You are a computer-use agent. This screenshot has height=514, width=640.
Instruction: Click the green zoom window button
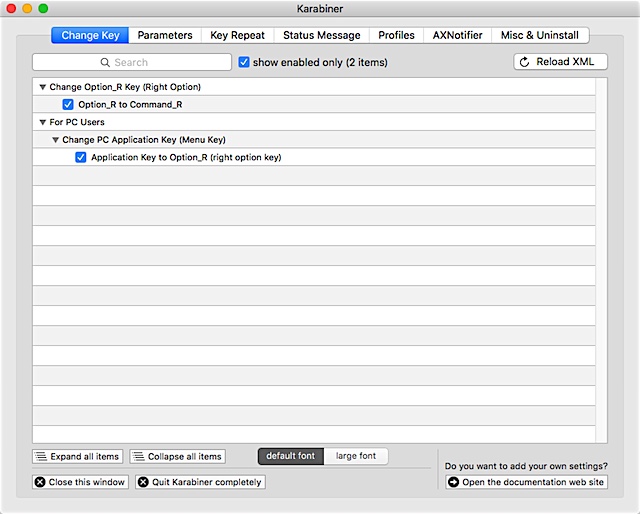pos(43,9)
